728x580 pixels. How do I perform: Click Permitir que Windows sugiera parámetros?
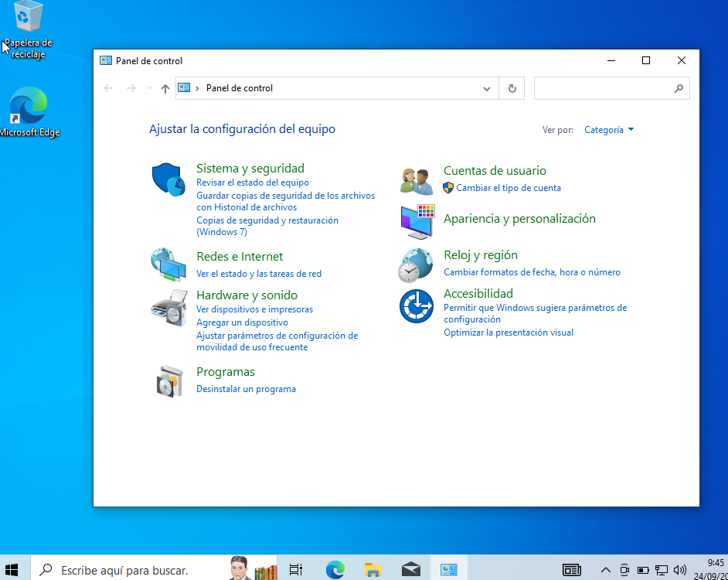536,313
